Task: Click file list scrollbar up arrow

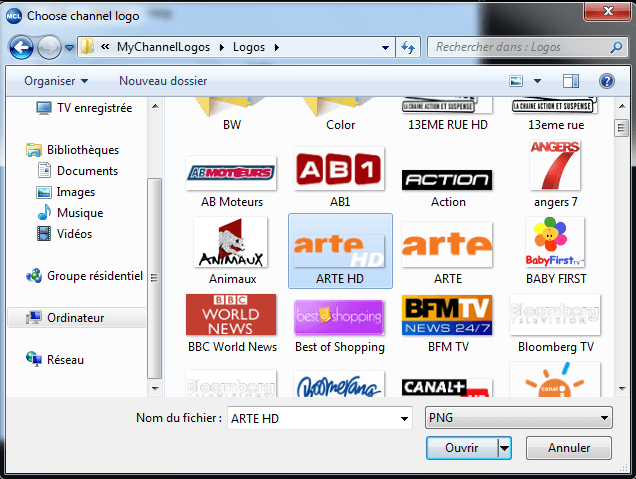Action: pyautogui.click(x=622, y=106)
